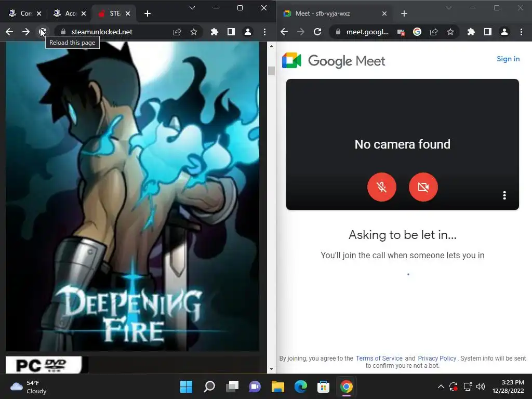The image size is (532, 399).
Task: Click the Google icon in Meet address bar
Action: [x=417, y=32]
